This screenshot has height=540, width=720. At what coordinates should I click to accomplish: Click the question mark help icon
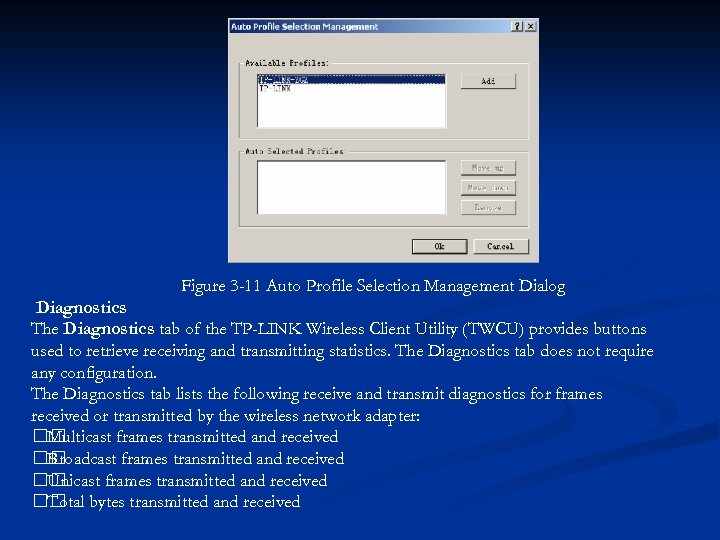[x=517, y=26]
